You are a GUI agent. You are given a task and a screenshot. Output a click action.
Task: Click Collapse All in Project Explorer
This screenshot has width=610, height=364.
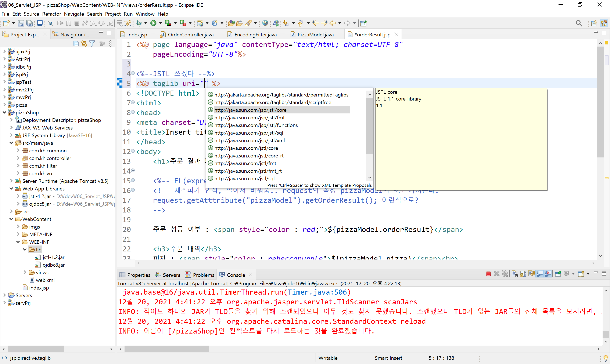76,44
